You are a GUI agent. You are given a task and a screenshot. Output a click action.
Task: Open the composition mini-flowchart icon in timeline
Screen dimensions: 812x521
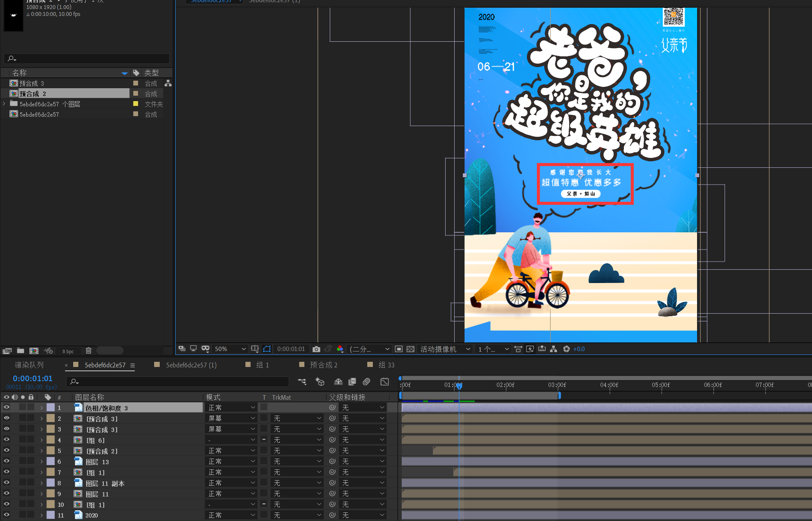pos(302,382)
